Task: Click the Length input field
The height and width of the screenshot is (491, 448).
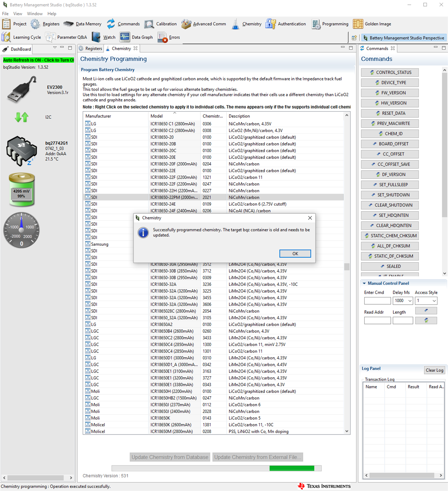Action: [x=403, y=320]
